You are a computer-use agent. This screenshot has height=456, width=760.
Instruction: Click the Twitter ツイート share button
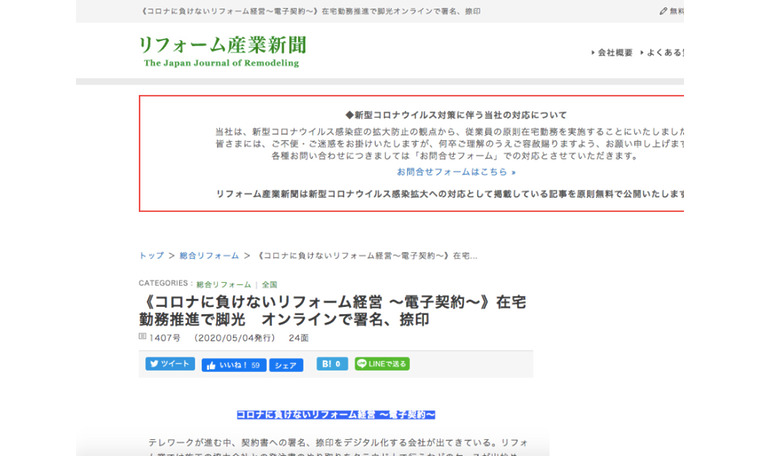coord(170,365)
